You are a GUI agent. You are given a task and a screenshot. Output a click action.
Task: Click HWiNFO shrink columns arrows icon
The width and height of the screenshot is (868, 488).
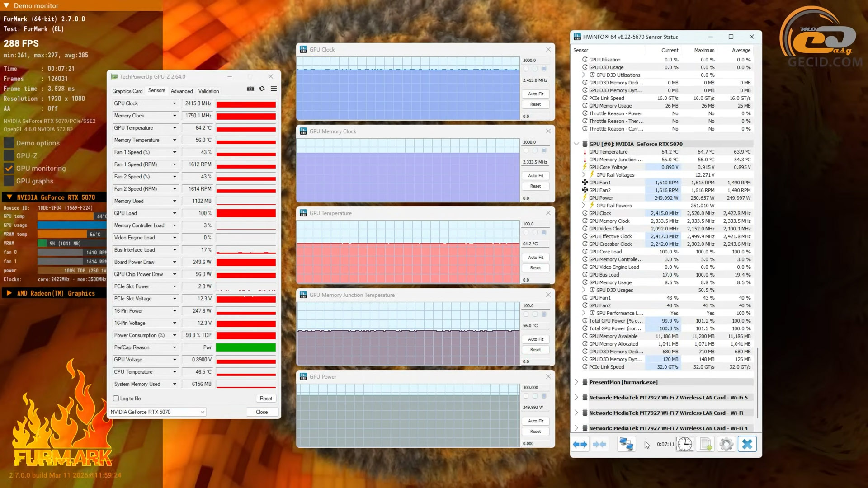pos(599,444)
